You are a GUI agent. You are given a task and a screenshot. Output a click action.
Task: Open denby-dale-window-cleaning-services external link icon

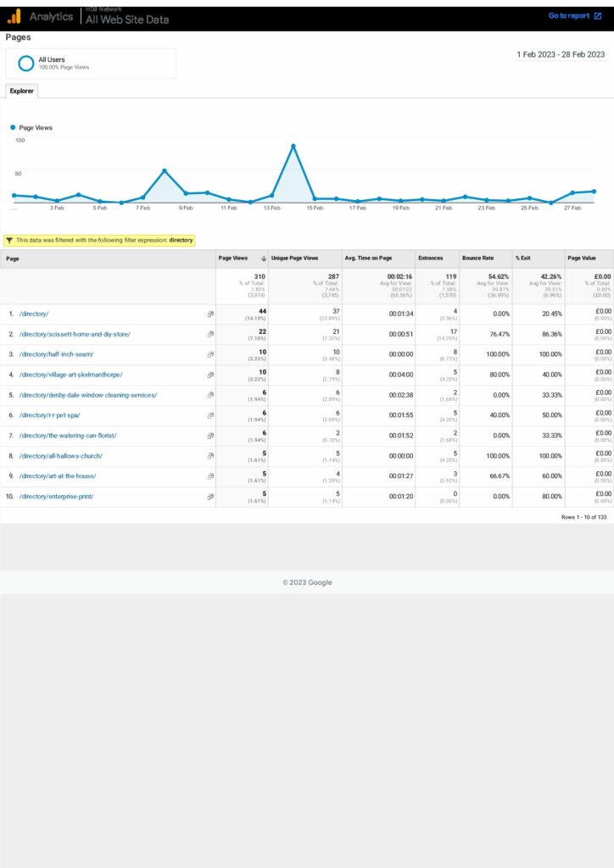[x=210, y=395]
